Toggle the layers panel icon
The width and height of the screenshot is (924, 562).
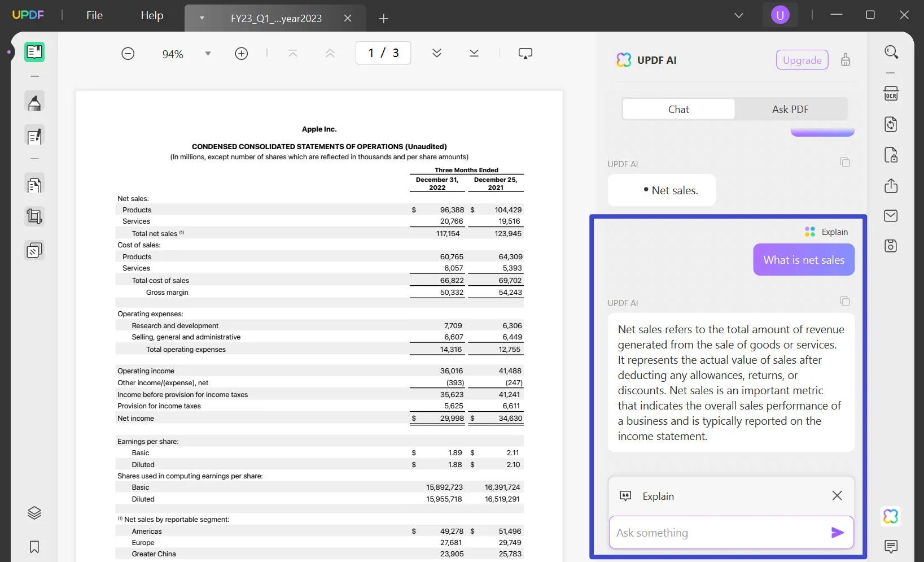click(34, 513)
